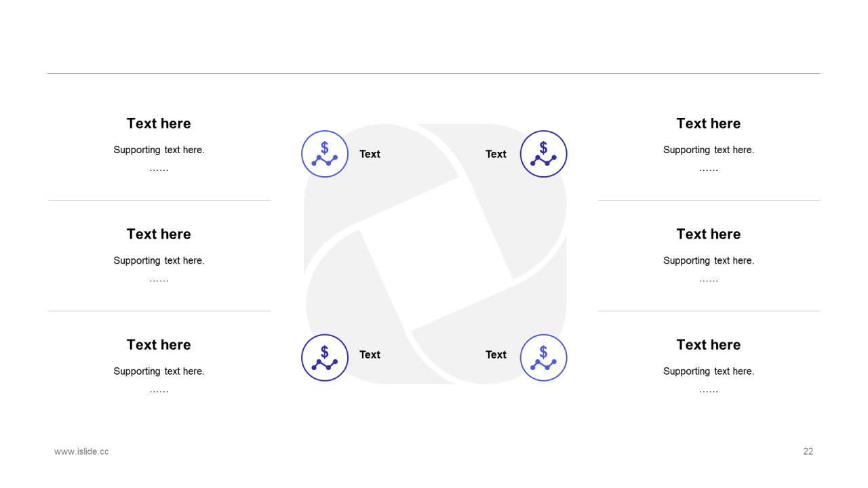Screen dimensions: 868x488
Task: Open the www.islide.cc footer link
Action: coord(81,451)
